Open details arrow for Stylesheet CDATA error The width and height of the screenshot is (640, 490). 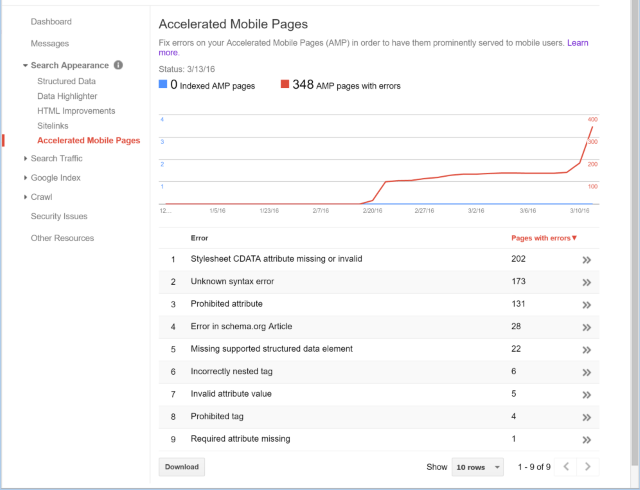[587, 259]
